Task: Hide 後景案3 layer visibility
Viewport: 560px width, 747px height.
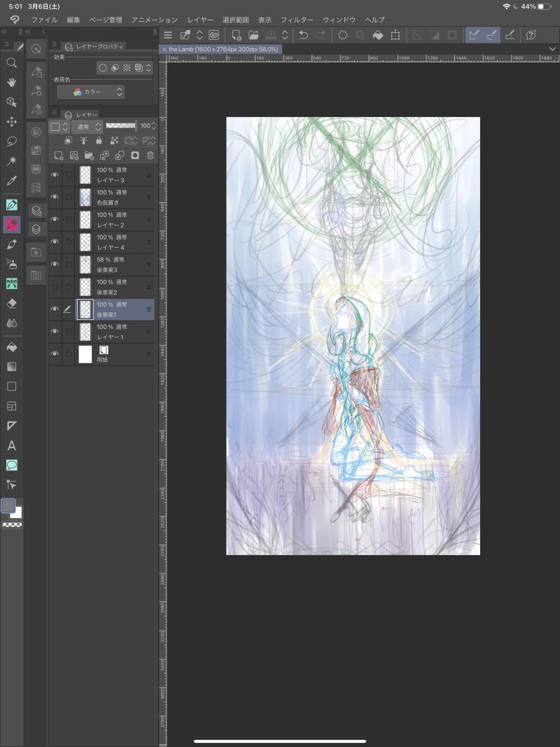Action: (x=55, y=264)
